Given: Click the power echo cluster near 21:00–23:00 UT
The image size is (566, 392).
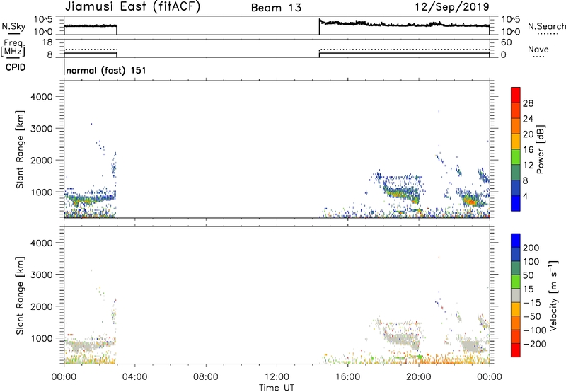Looking at the screenshot, I should (x=470, y=199).
